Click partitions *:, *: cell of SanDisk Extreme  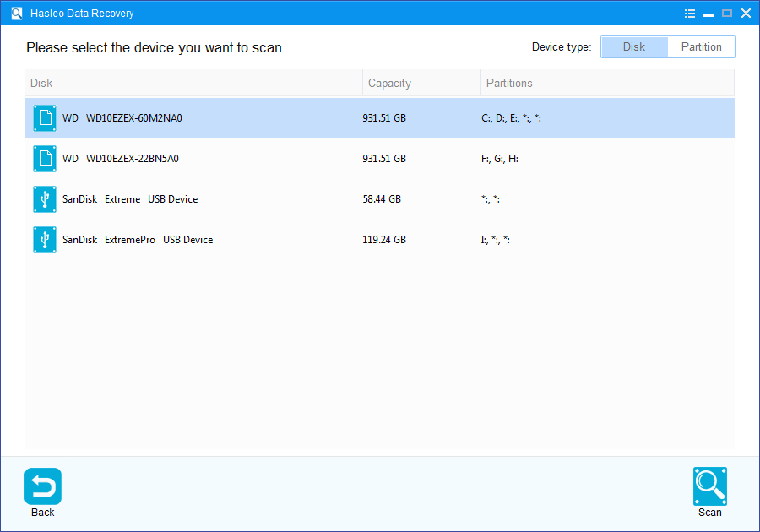(491, 199)
